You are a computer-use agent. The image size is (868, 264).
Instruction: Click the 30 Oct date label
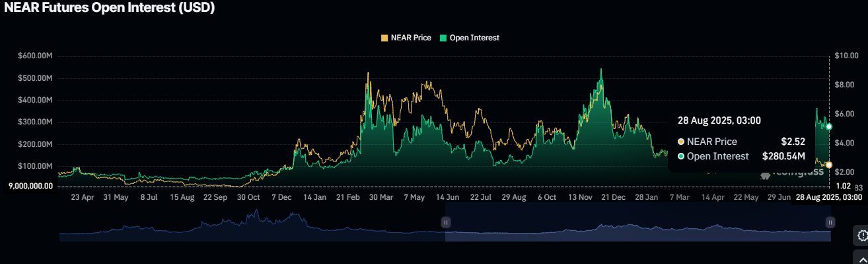pyautogui.click(x=249, y=197)
